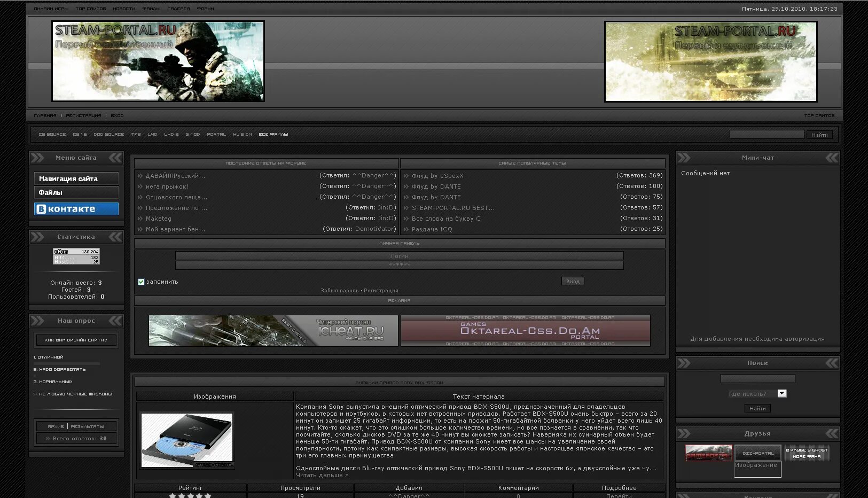Open the GamePortal friend banner
Image resolution: width=868 pixels, height=498 pixels.
point(709,453)
